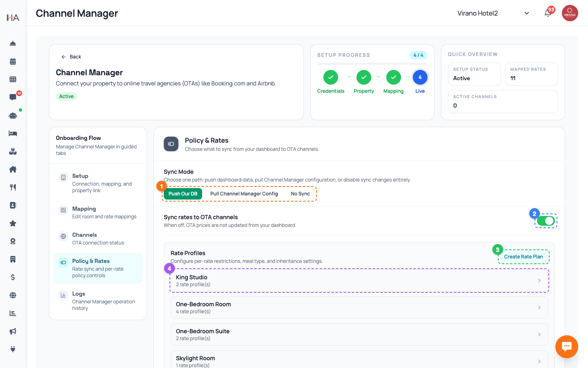Open the Virano Hotel2 property dropdown
The width and height of the screenshot is (588, 368).
coord(493,13)
